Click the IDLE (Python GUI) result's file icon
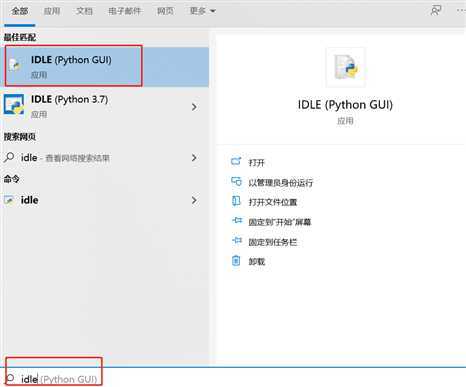 coord(14,64)
